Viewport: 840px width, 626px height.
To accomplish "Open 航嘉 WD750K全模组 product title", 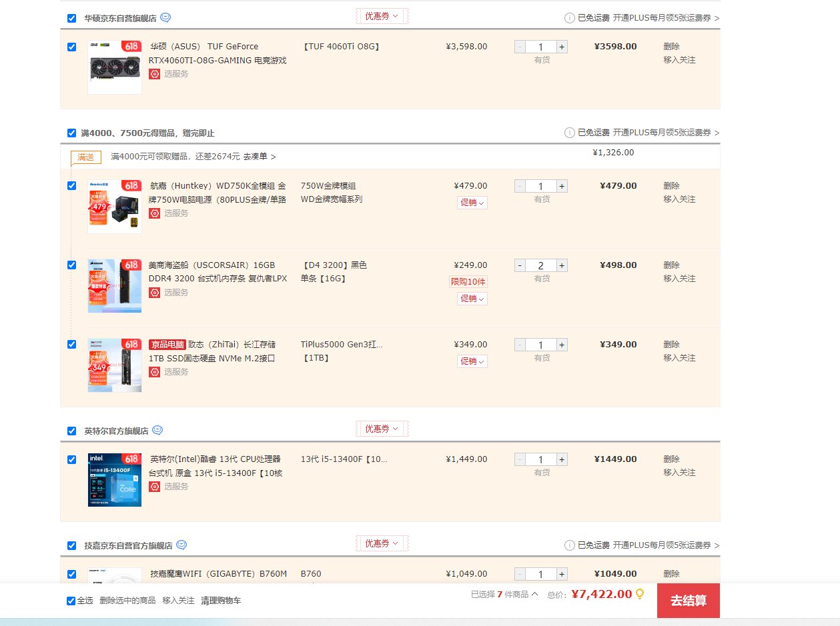I will coord(218,193).
